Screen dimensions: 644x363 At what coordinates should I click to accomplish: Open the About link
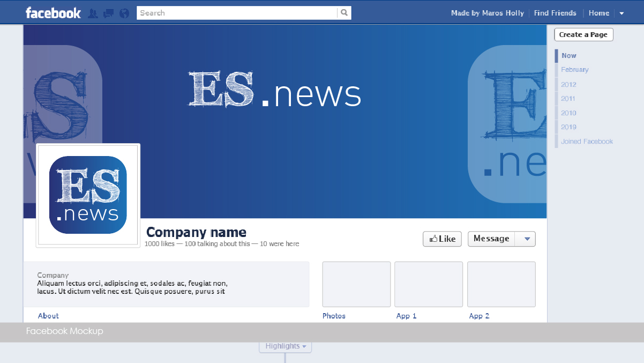click(x=48, y=316)
